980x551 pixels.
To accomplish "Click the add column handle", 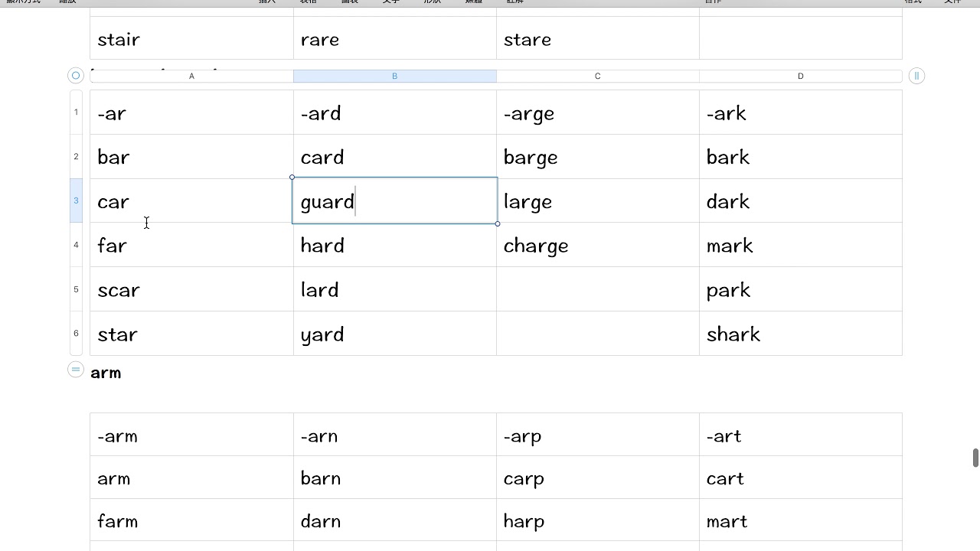I will pos(916,76).
